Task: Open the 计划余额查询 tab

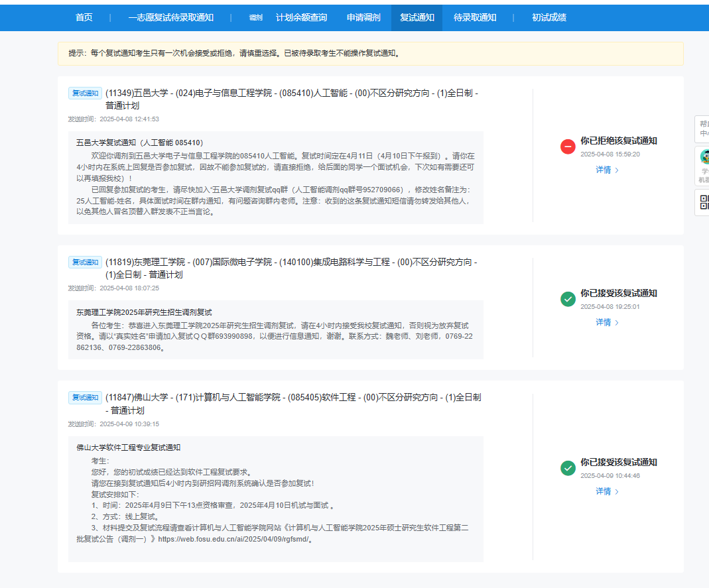Action: coord(302,18)
